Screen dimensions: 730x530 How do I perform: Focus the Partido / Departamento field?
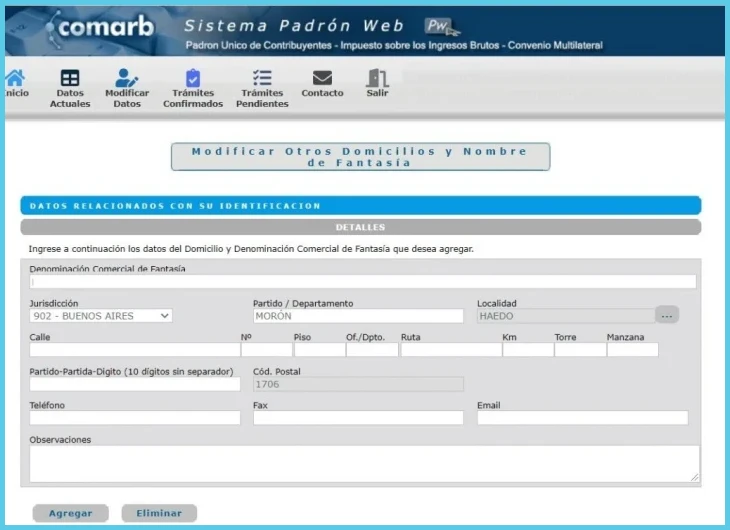tap(358, 316)
